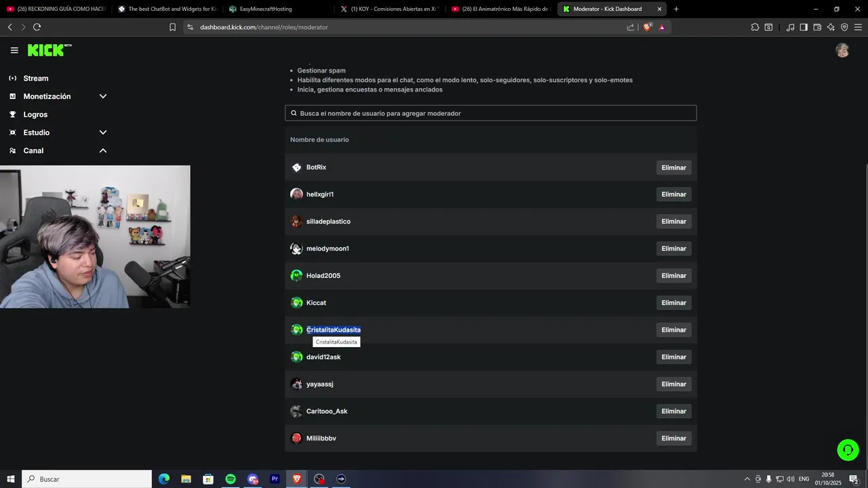
Task: Remove Holad2005 from moderators
Action: [673, 276]
